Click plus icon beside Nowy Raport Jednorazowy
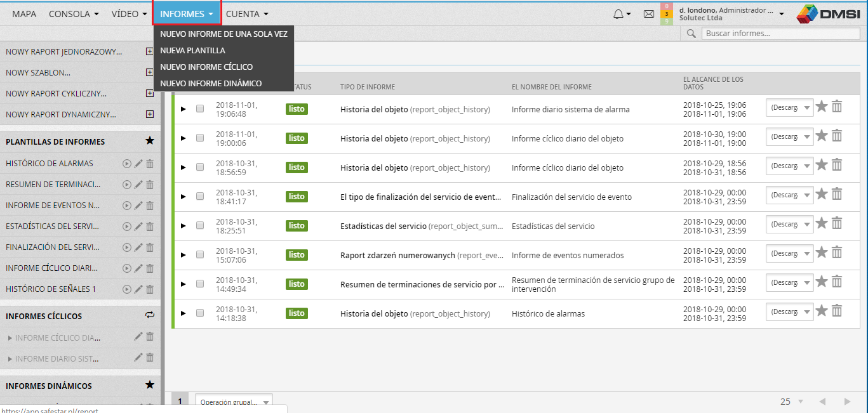 tap(150, 52)
